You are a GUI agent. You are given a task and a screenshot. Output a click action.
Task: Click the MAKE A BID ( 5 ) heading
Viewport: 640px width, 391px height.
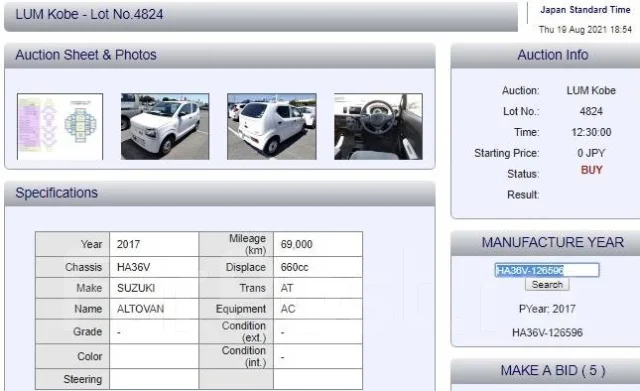point(553,370)
